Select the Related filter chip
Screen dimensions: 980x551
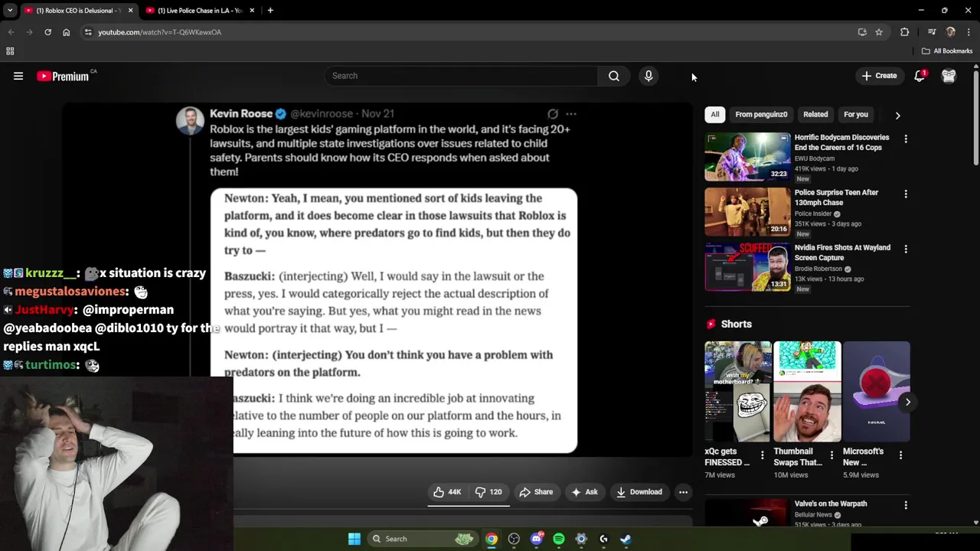[x=815, y=115]
